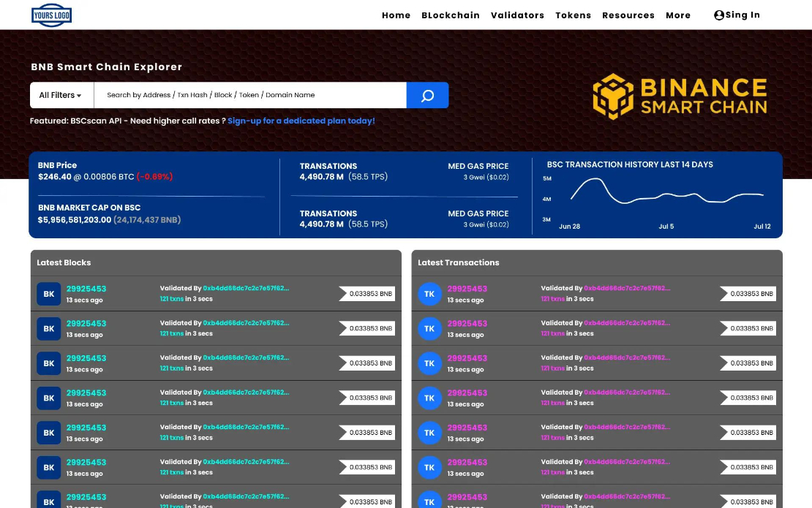Open validator address in first Latest Transactions row
This screenshot has width=812, height=508.
627,288
